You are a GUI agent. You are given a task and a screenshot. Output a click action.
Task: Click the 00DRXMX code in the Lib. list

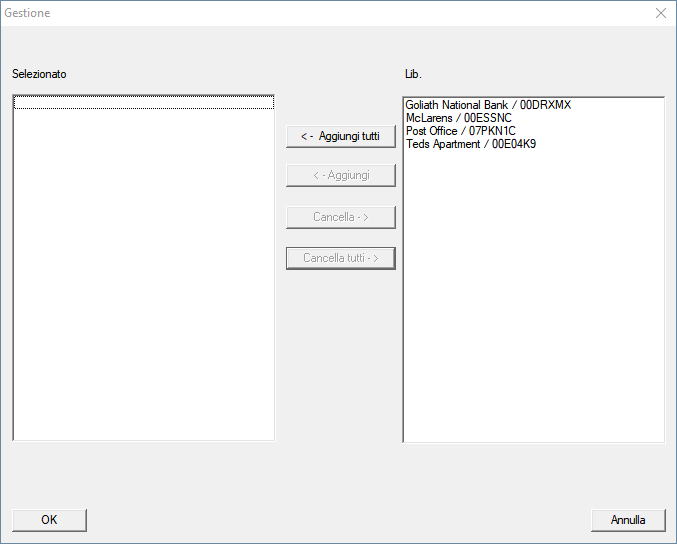(x=545, y=105)
